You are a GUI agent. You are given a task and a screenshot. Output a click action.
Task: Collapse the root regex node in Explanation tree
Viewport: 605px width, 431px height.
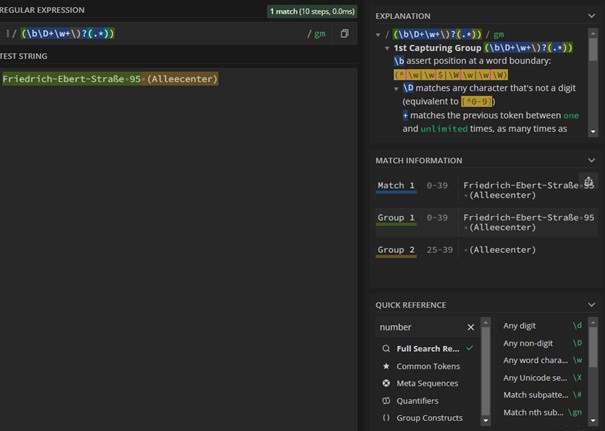(x=378, y=35)
